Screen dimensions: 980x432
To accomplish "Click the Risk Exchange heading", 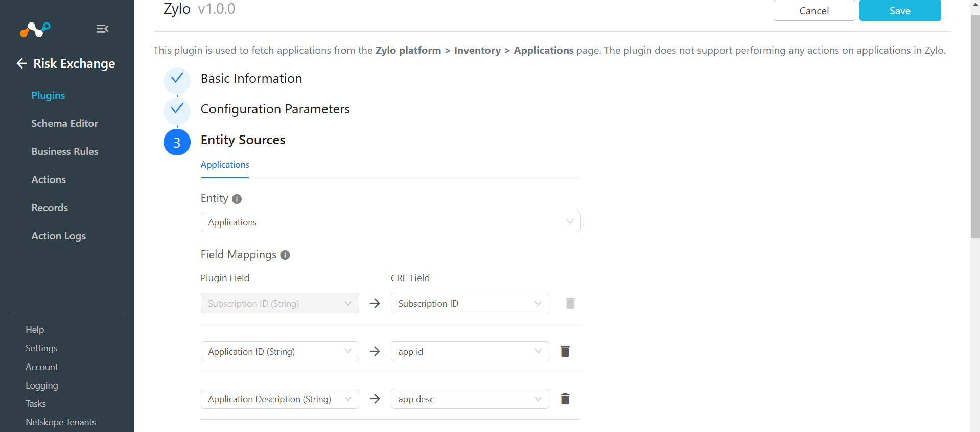I will (x=74, y=63).
